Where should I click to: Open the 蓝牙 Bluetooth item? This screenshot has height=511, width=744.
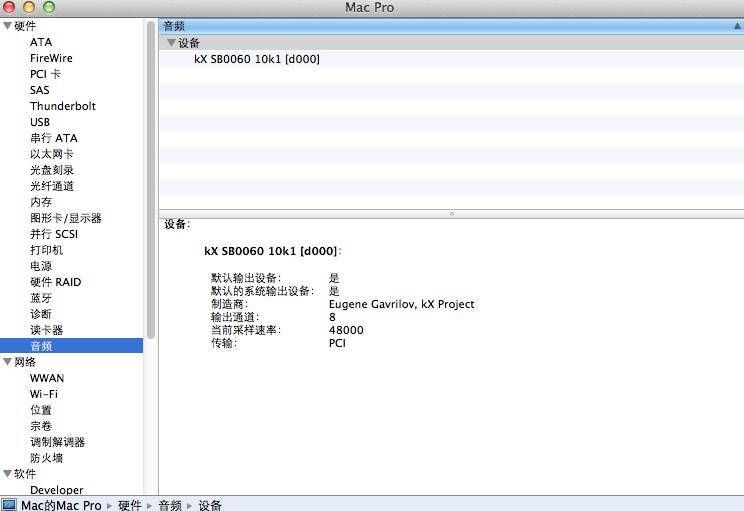coord(41,298)
